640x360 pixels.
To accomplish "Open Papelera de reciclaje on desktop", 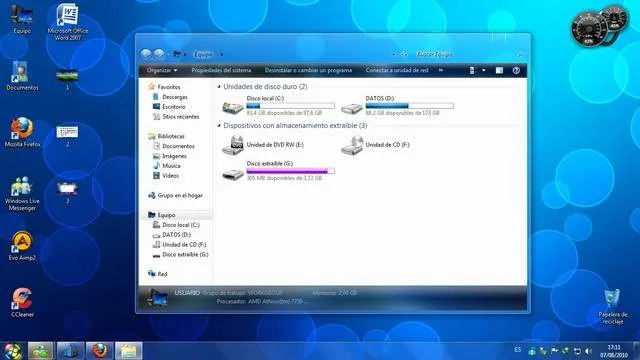I will pyautogui.click(x=612, y=306).
